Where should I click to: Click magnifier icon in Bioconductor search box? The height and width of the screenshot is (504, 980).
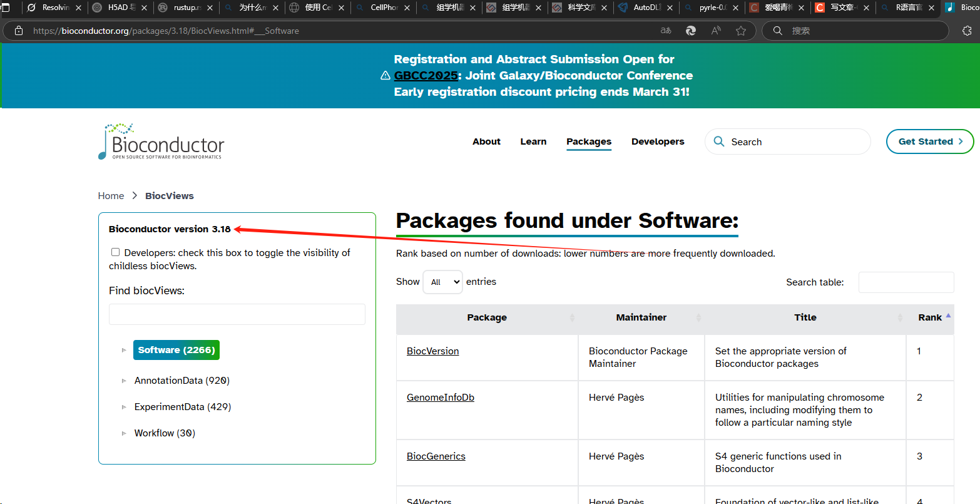point(719,141)
